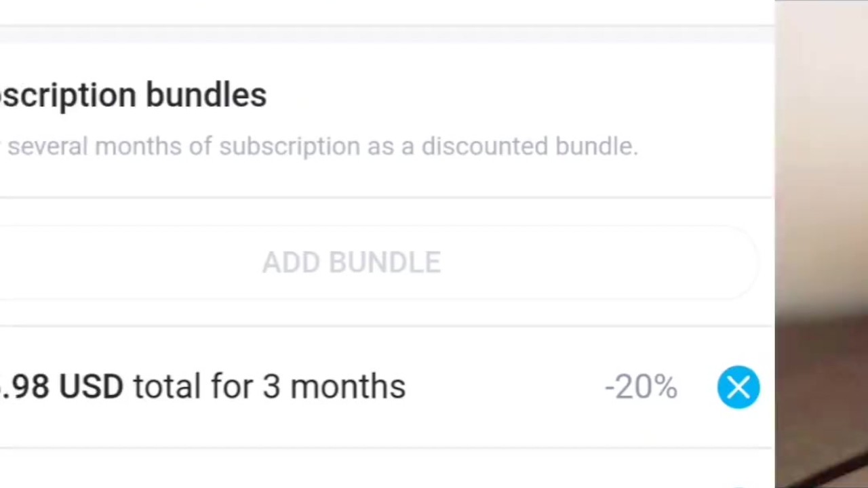The height and width of the screenshot is (488, 868).
Task: Click "months" in the gray description line
Action: [x=138, y=146]
